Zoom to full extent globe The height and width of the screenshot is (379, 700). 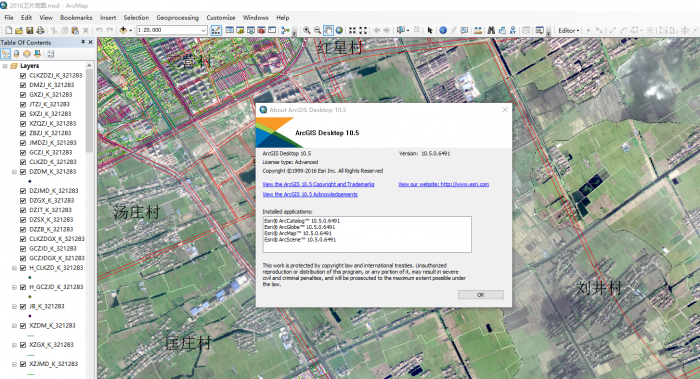[339, 30]
